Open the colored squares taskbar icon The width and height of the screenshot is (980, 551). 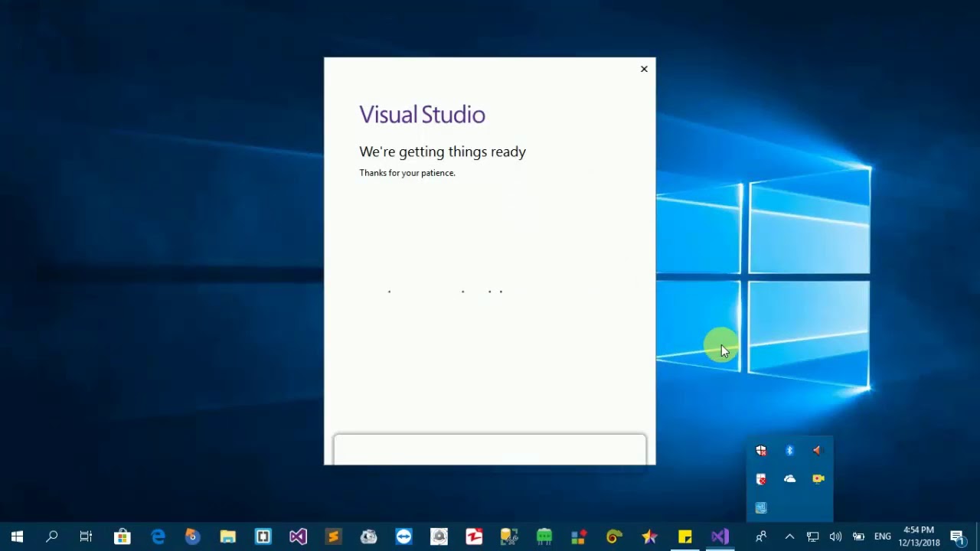pos(579,537)
